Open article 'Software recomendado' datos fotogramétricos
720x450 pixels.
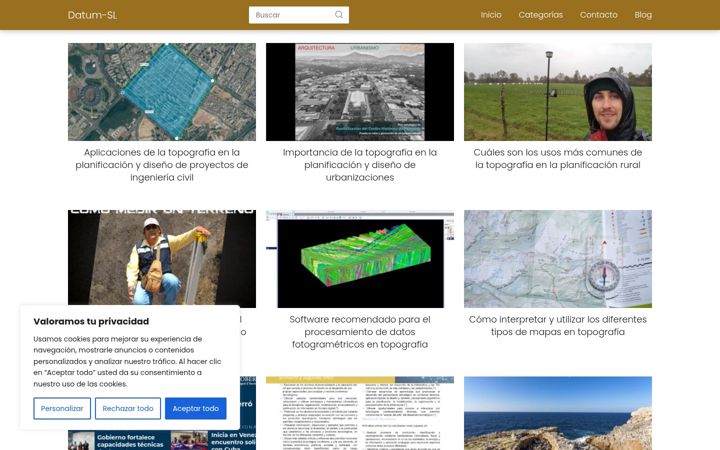(360, 332)
